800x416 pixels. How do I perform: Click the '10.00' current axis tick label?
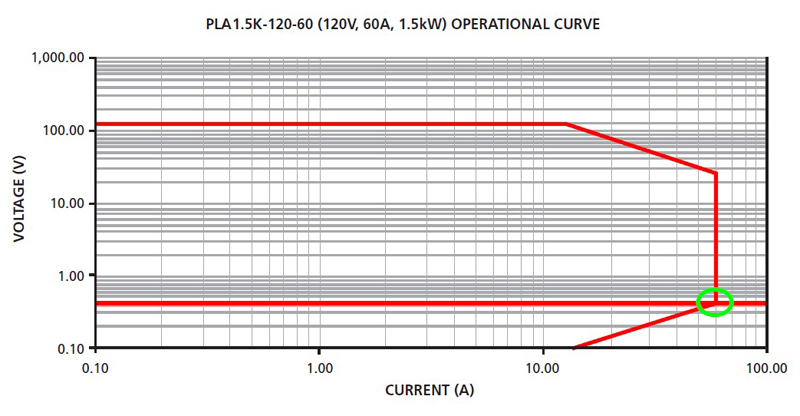[542, 368]
